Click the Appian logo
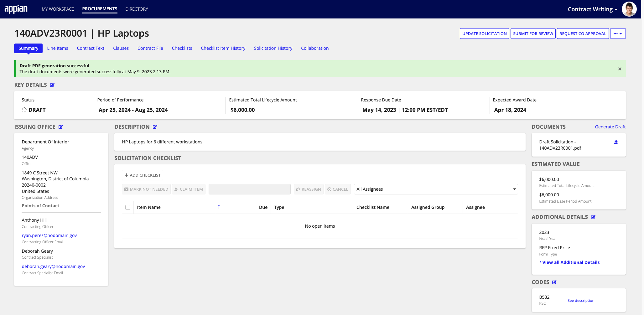Viewport: 644px width, 315px height. point(16,9)
